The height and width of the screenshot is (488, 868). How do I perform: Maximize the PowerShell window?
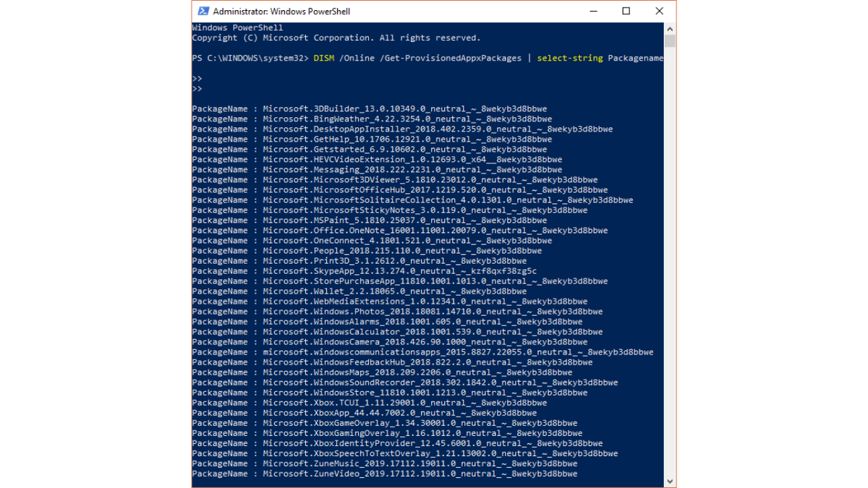pyautogui.click(x=626, y=11)
